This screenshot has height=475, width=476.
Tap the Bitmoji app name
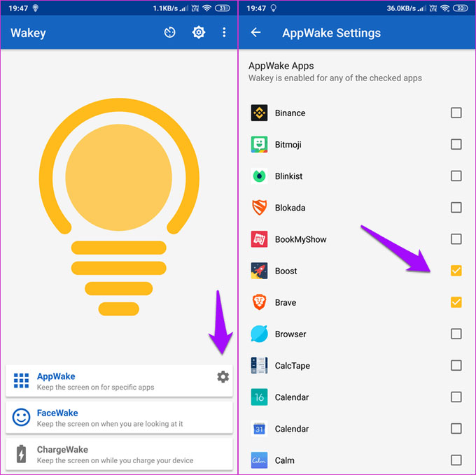click(x=288, y=145)
